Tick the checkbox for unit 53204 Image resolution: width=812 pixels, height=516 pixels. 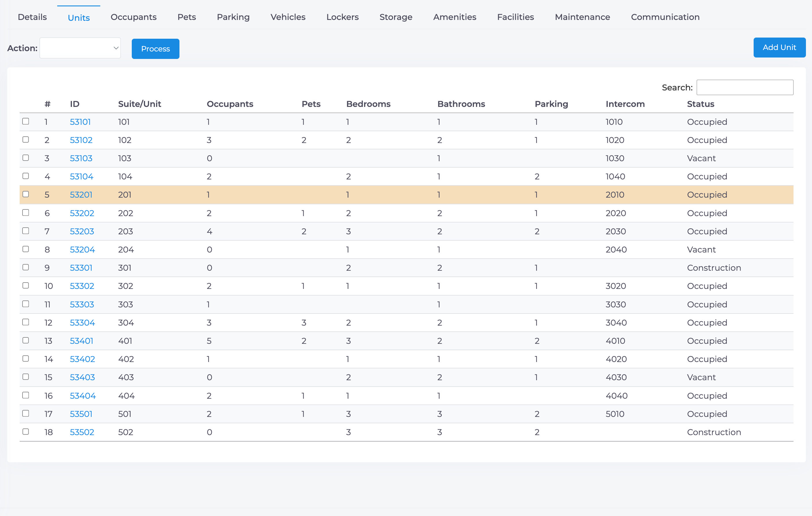(26, 249)
